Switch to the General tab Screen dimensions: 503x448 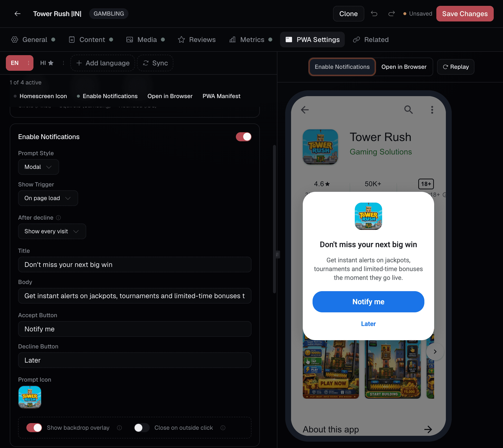click(33, 40)
